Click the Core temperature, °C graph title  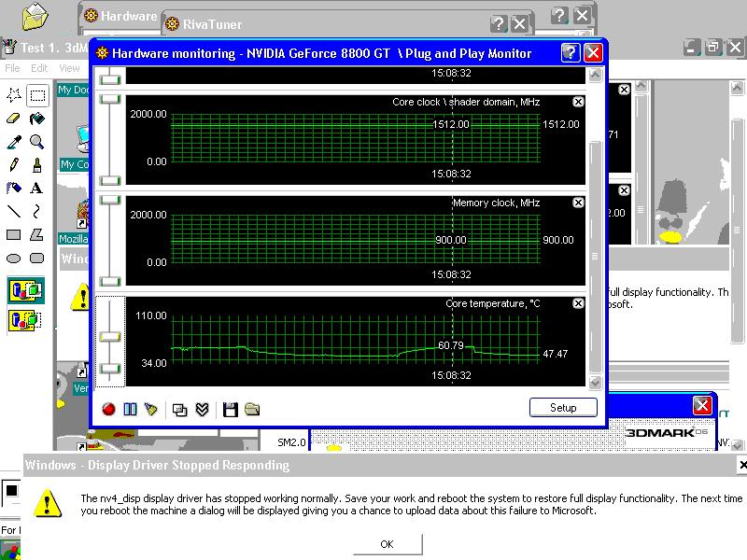tap(493, 303)
